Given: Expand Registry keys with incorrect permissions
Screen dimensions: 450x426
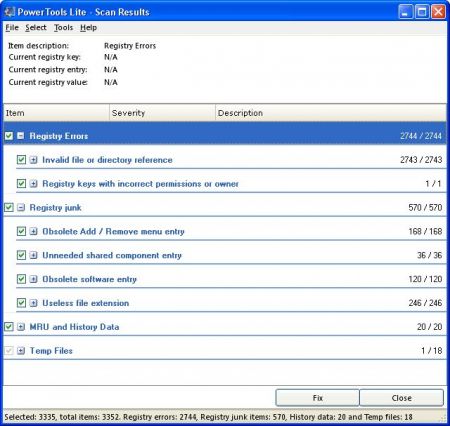Looking at the screenshot, I should point(33,184).
